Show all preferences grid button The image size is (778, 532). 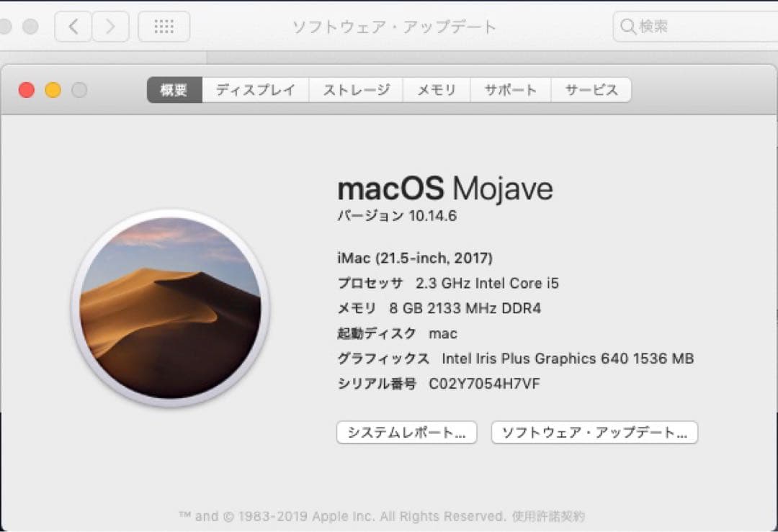164,27
